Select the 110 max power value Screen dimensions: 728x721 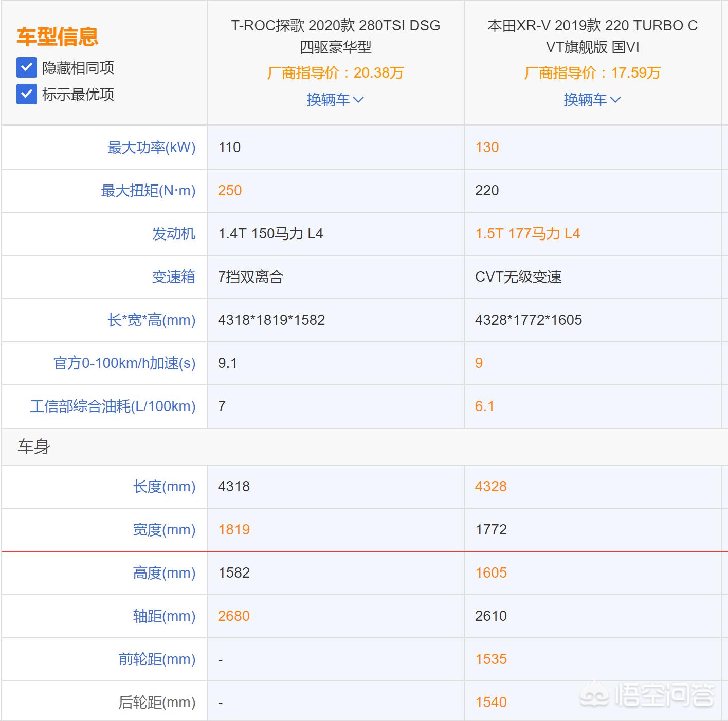click(229, 147)
